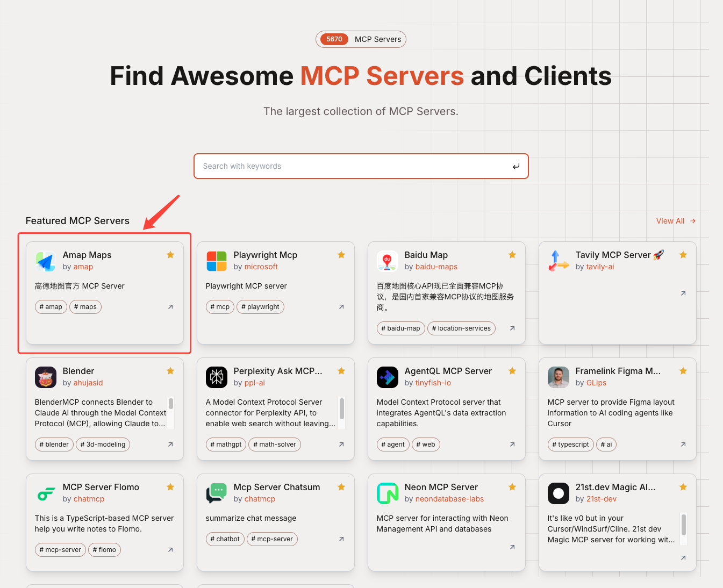Open the baidu-maps author link
The height and width of the screenshot is (588, 723).
click(x=436, y=267)
